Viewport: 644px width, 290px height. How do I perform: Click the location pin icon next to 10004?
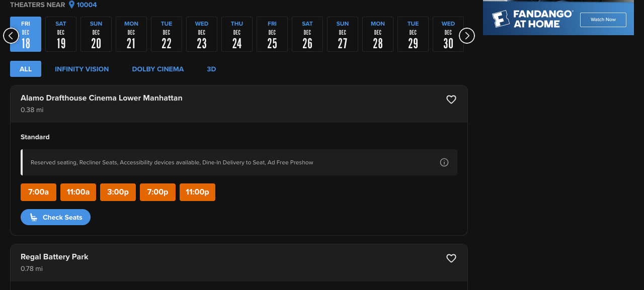pyautogui.click(x=71, y=5)
